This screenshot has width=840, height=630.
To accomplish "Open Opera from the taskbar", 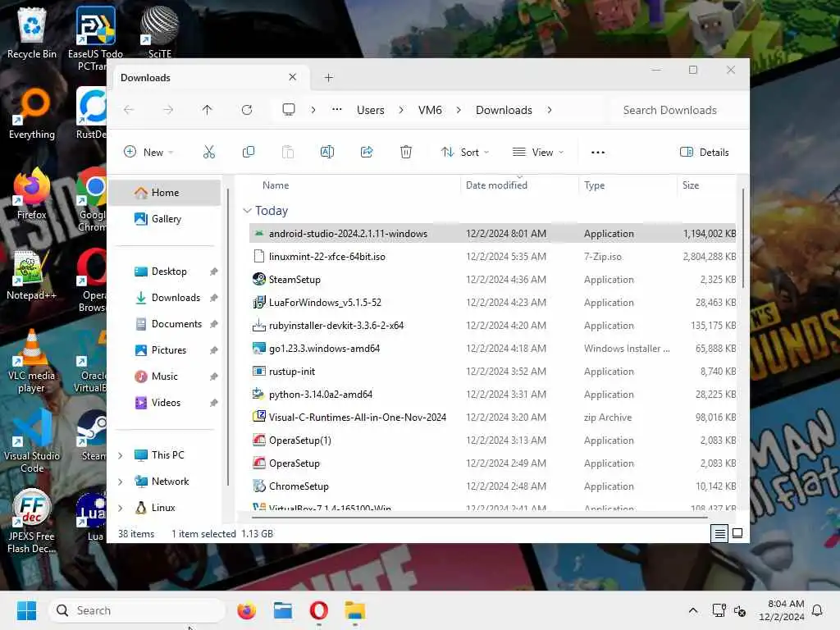I will (319, 610).
